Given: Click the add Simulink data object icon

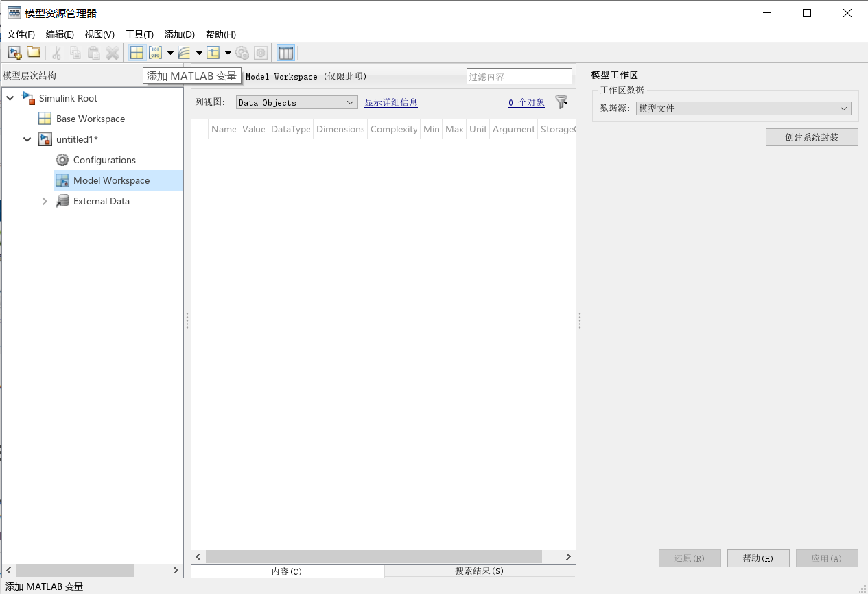Looking at the screenshot, I should pyautogui.click(x=186, y=52).
